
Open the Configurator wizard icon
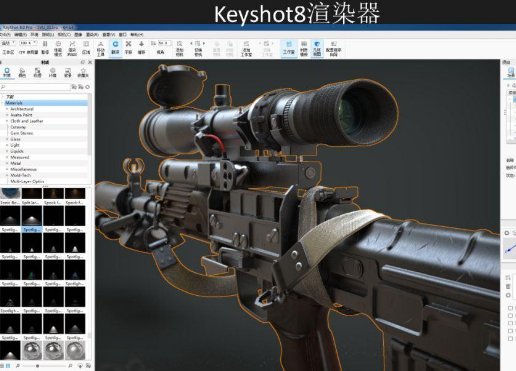click(334, 48)
